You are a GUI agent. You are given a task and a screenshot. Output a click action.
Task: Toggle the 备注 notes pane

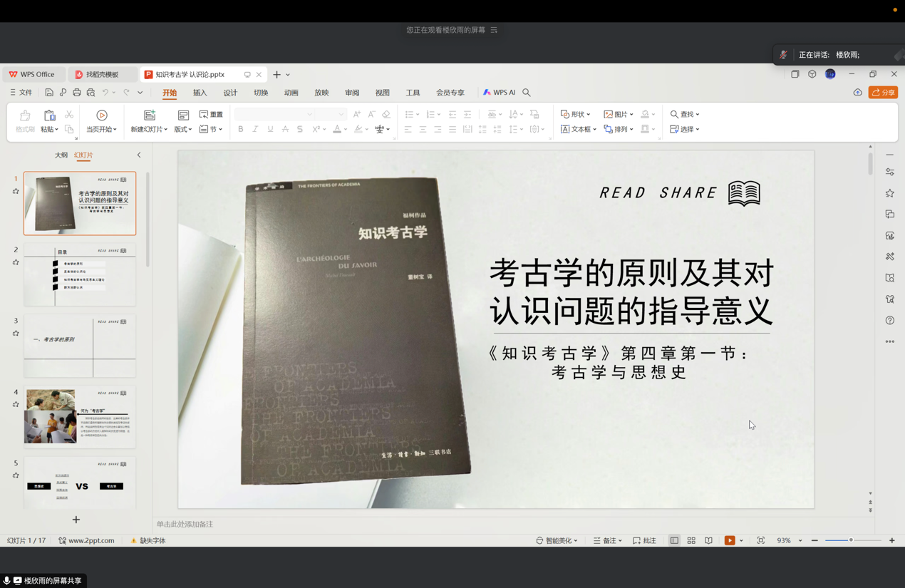[x=607, y=541]
